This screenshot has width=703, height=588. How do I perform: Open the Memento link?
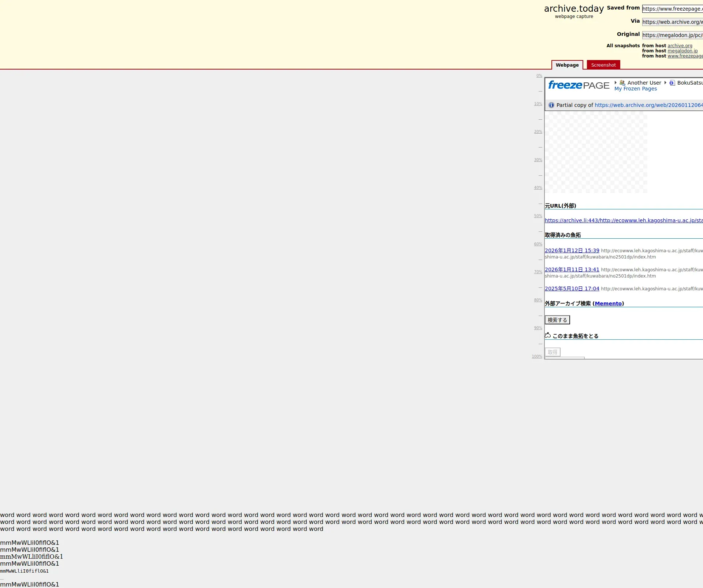click(x=608, y=304)
